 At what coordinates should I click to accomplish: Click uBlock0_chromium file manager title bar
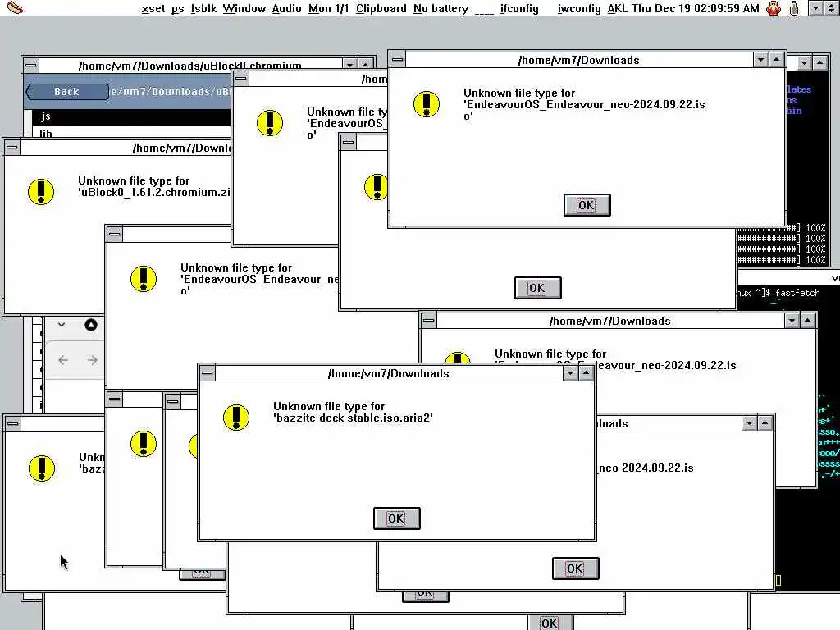[x=190, y=66]
